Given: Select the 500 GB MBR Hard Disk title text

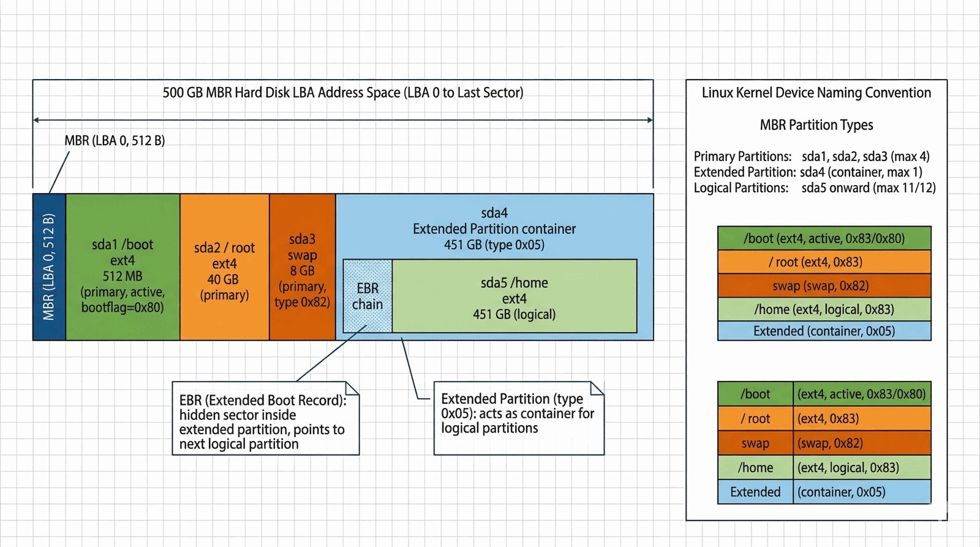Looking at the screenshot, I should (x=342, y=92).
